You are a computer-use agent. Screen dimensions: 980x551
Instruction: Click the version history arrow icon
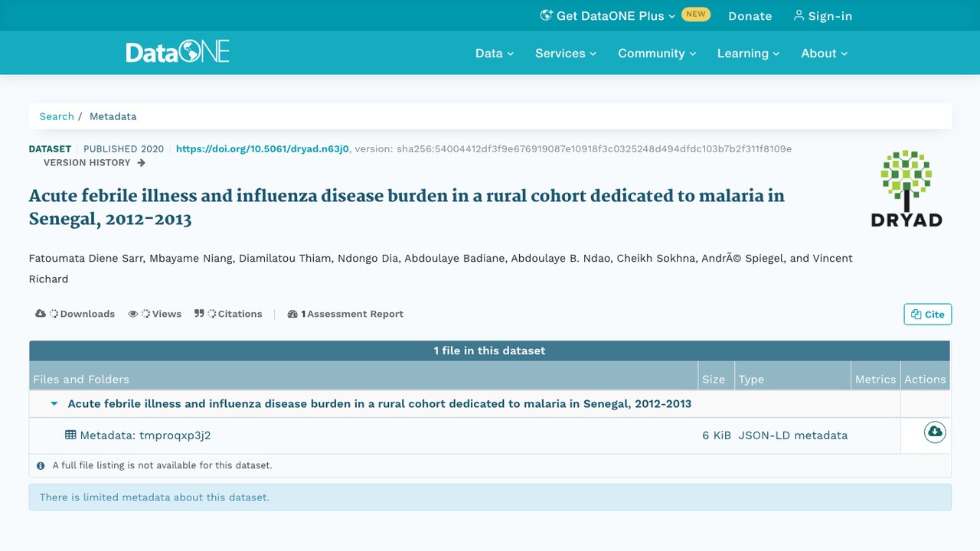(141, 163)
